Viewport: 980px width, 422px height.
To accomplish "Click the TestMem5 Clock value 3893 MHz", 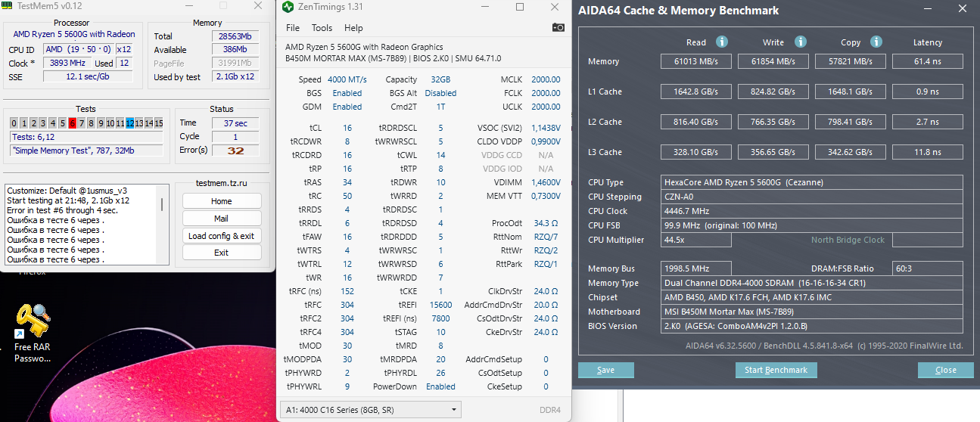I will click(68, 64).
